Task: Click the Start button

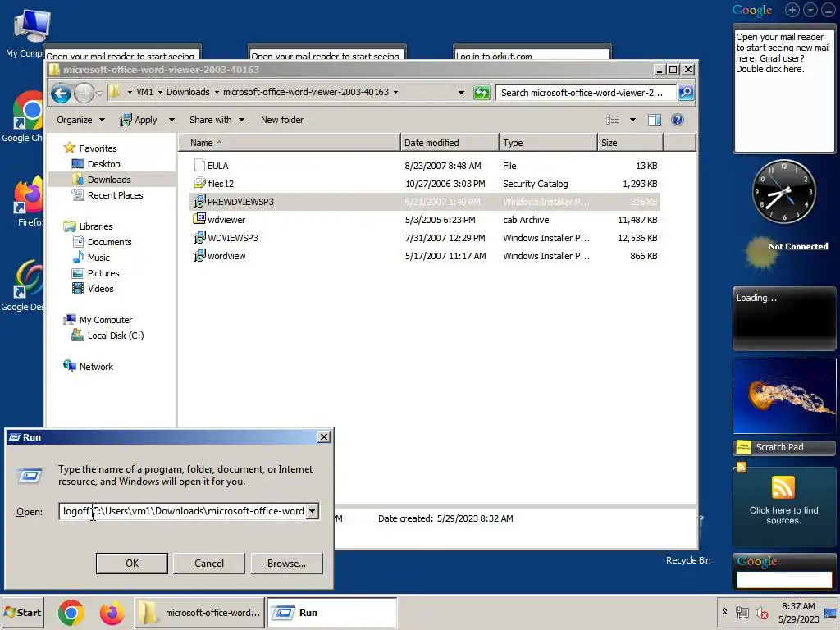Action: [22, 613]
